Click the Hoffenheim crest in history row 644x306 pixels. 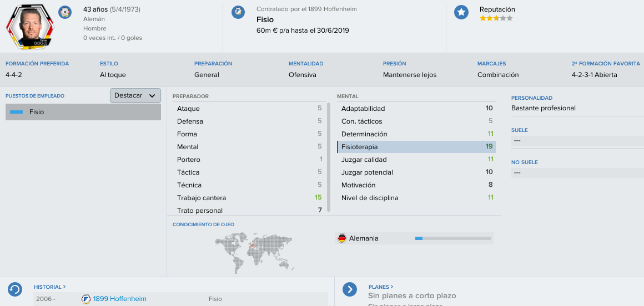point(86,299)
